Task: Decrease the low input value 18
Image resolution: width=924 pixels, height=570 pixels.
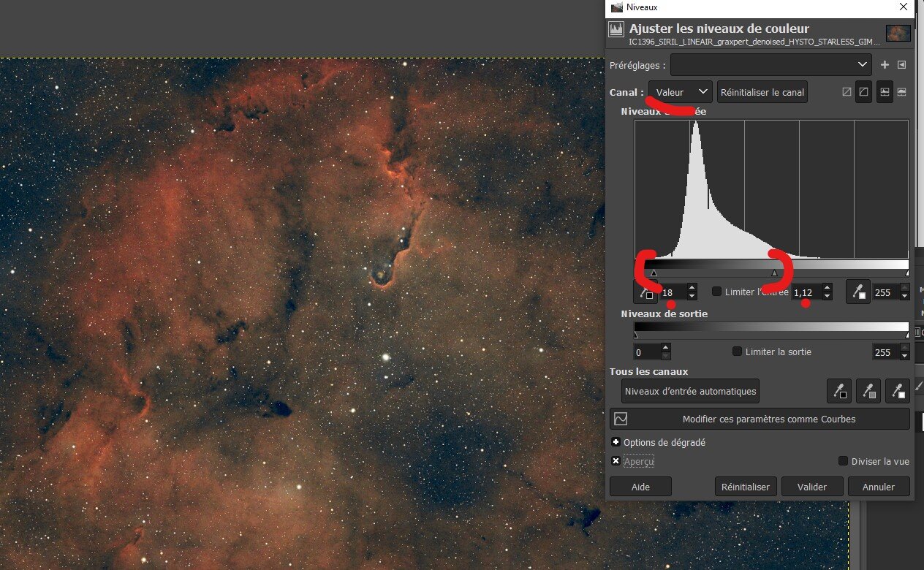Action: pyautogui.click(x=692, y=296)
